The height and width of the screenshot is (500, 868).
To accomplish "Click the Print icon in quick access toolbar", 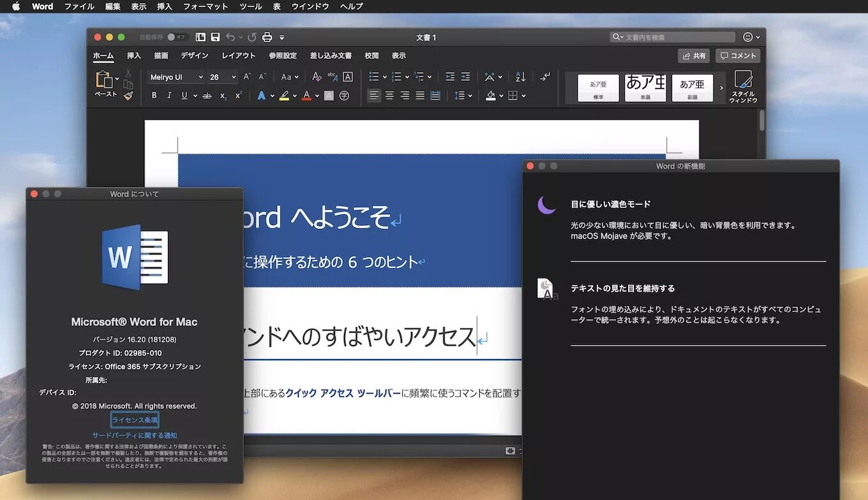I will (267, 38).
